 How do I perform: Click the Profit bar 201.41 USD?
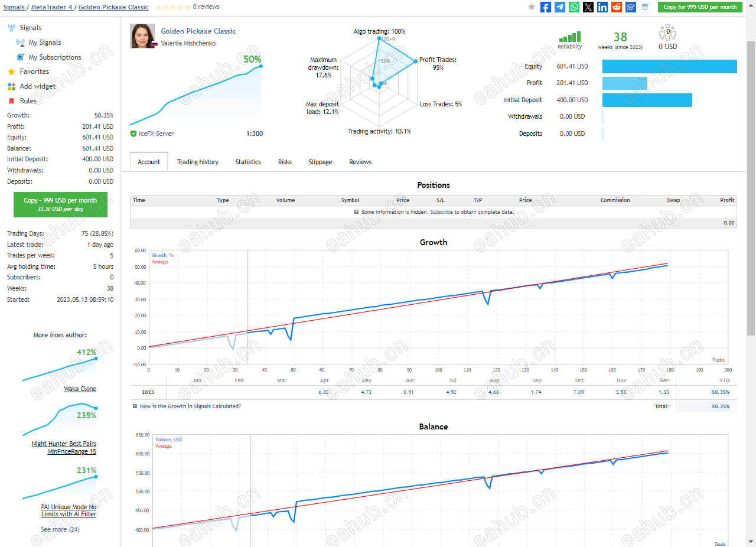pyautogui.click(x=625, y=83)
